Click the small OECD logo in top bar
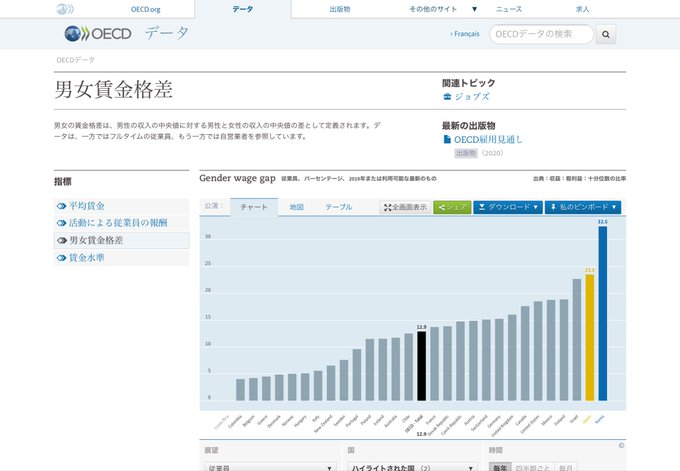 click(x=65, y=9)
